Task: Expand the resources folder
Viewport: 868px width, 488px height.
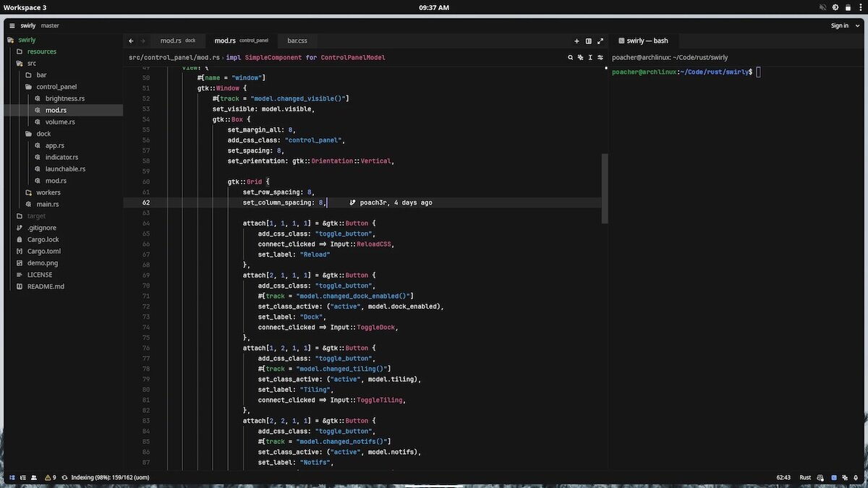Action: (41, 51)
